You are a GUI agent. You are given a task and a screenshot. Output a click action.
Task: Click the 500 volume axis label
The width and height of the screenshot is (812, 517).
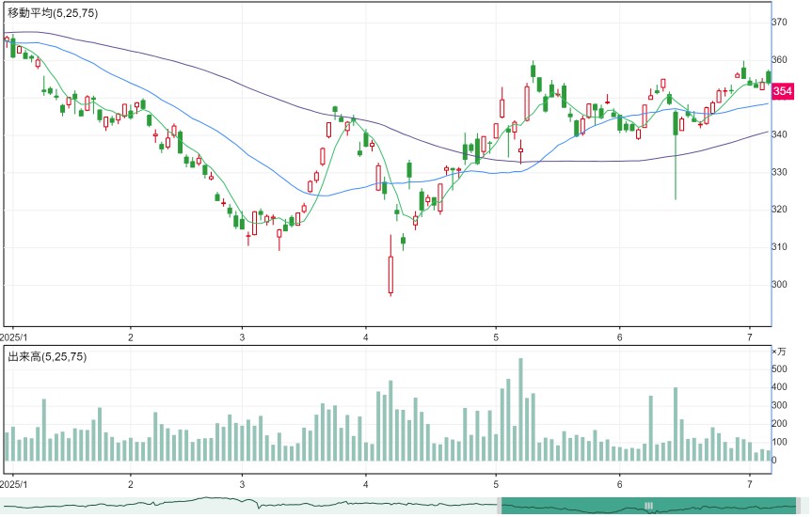coord(779,369)
